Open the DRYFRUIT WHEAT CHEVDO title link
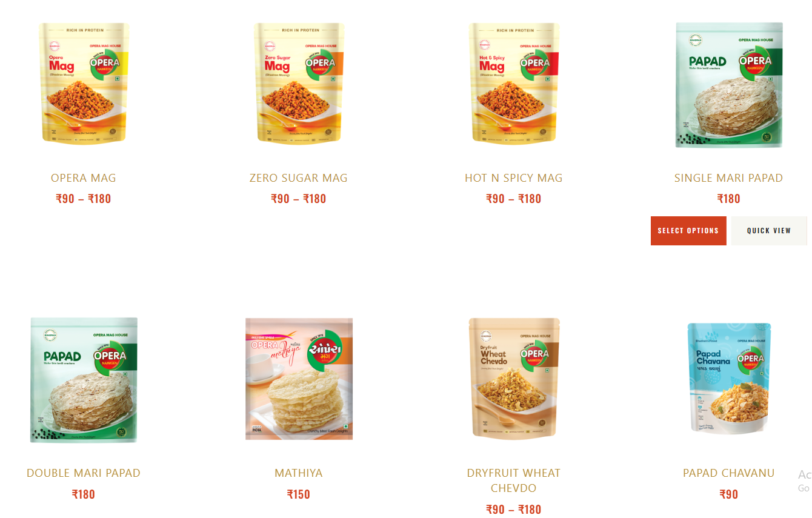 (x=514, y=480)
